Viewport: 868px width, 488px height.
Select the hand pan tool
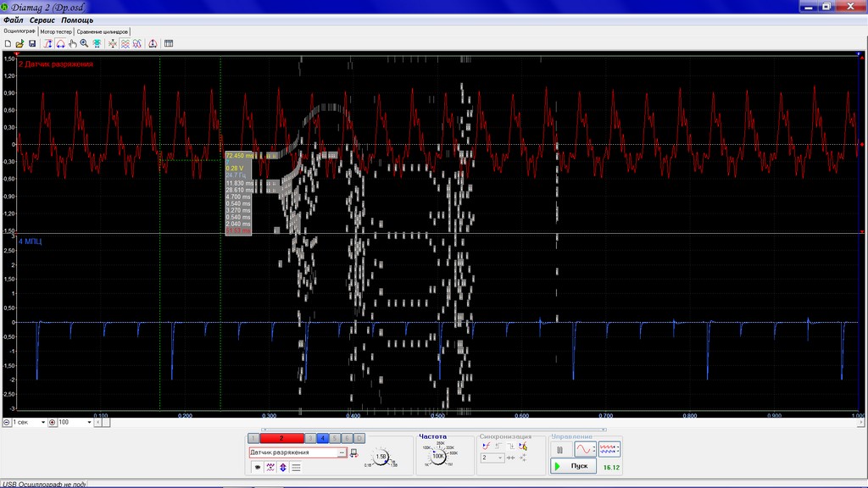(73, 44)
